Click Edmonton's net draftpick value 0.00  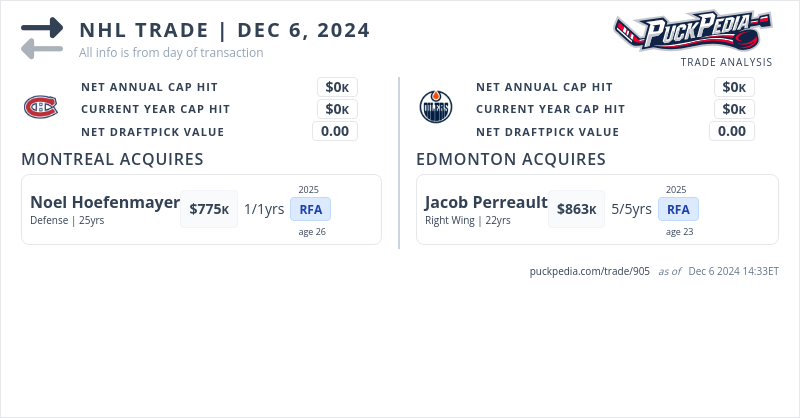[x=732, y=131]
